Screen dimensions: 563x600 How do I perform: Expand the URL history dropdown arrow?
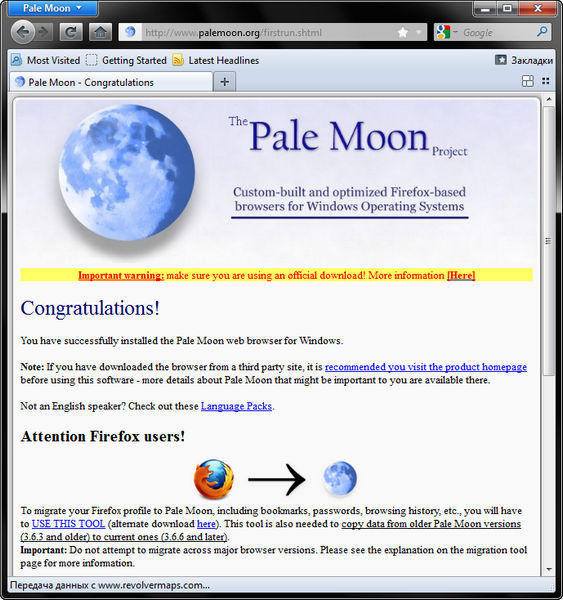coord(418,32)
